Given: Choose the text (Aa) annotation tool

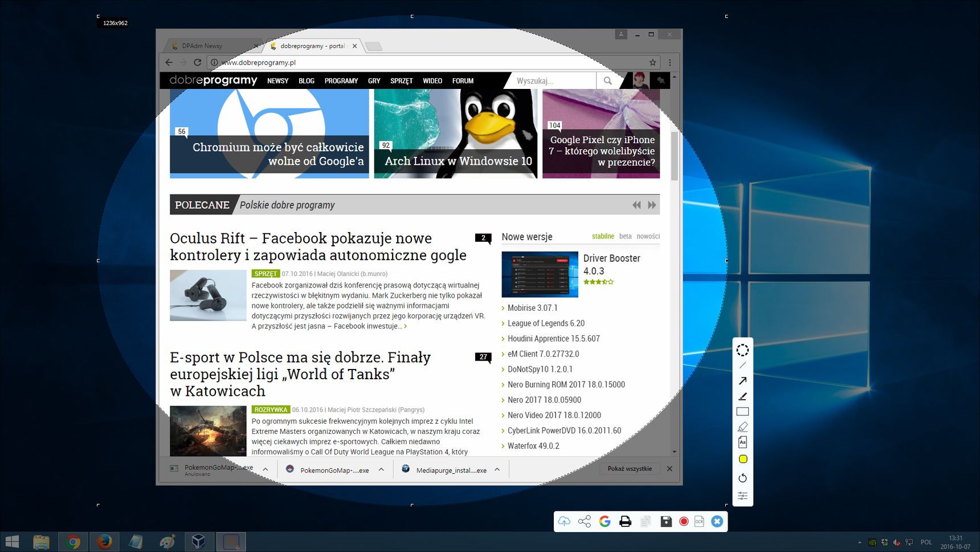Looking at the screenshot, I should pos(742,442).
